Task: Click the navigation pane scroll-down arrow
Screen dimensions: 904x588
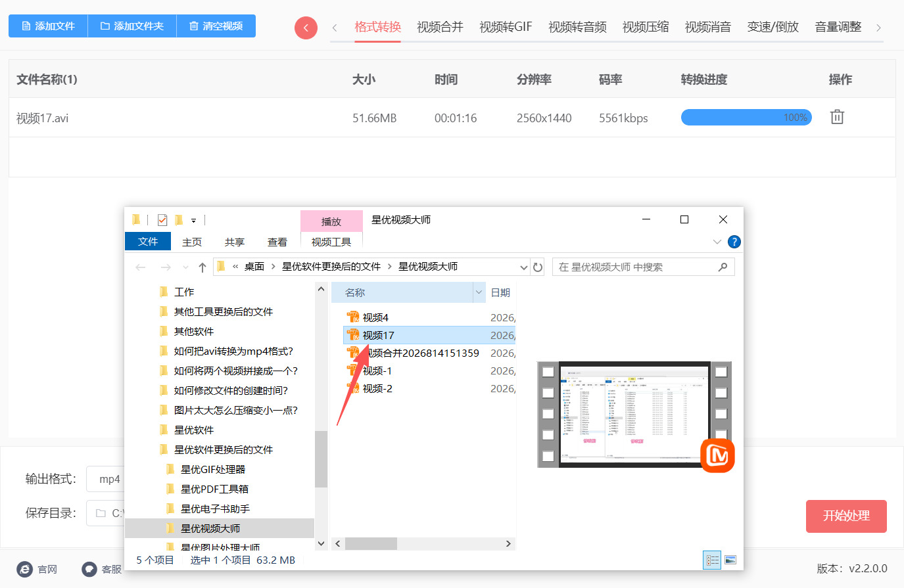Action: click(321, 543)
